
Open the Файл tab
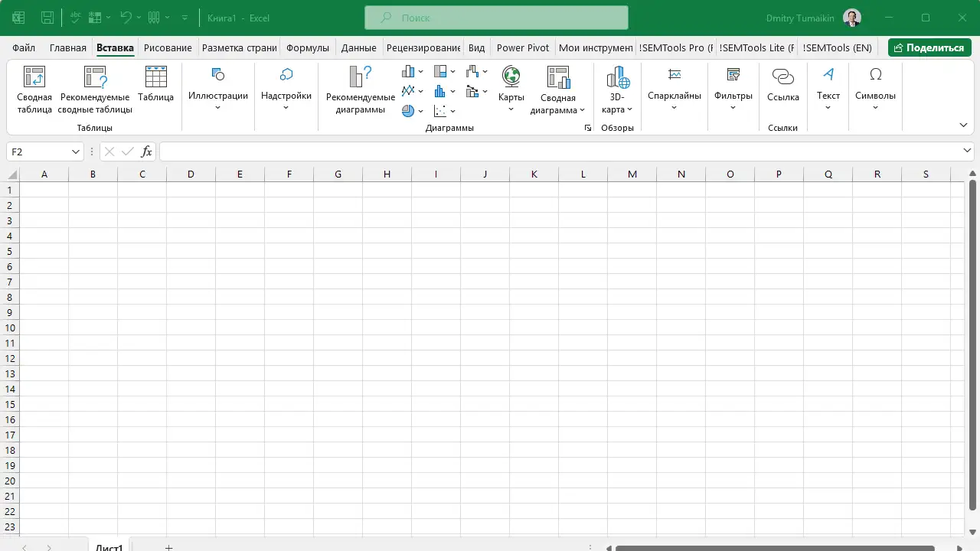(24, 47)
